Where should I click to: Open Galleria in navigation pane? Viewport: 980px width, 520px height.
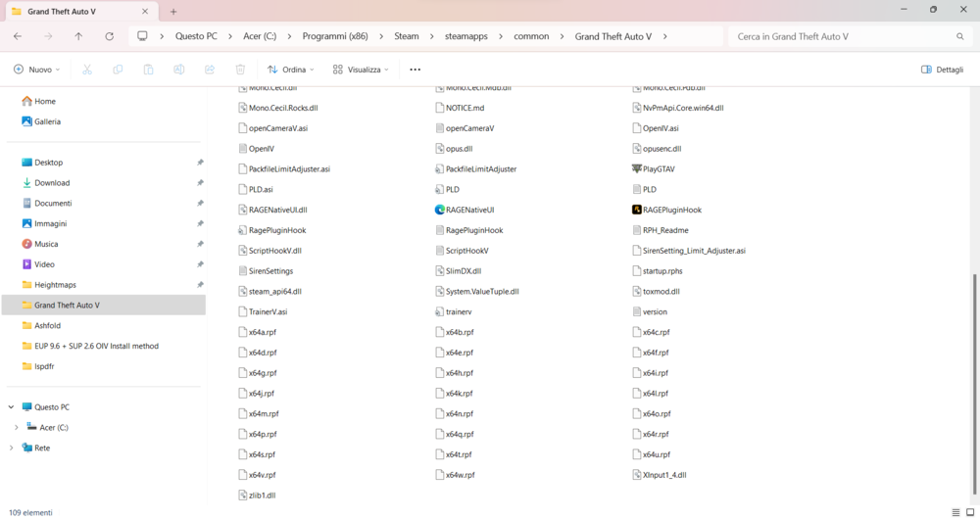pos(41,121)
